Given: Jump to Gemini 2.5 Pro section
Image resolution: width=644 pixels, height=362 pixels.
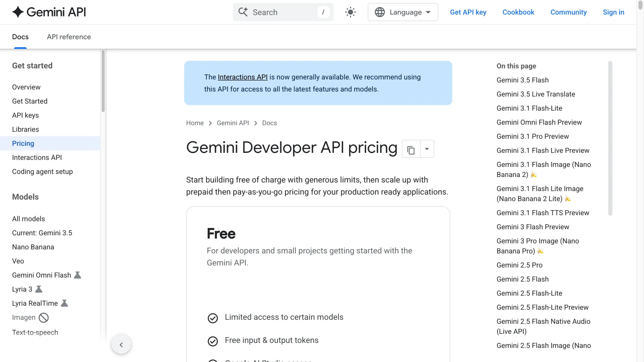Looking at the screenshot, I should [x=519, y=265].
